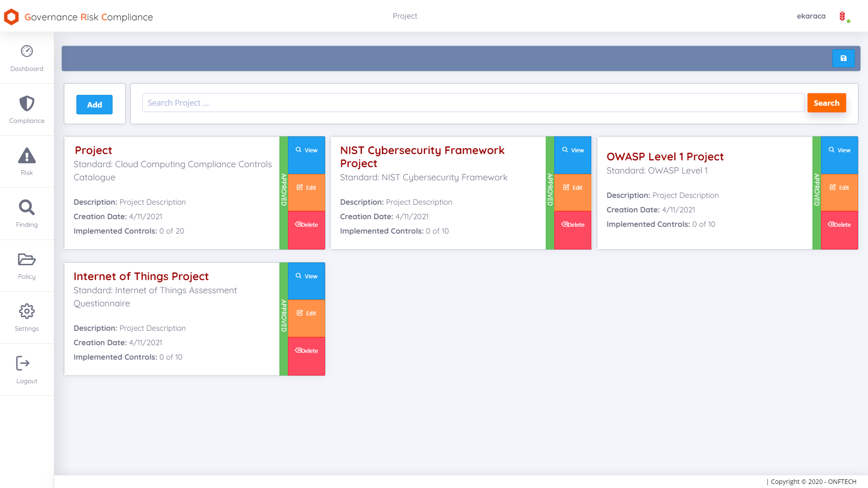Click the first card's 'Project' title
Screen dimensions: 868x488
(x=93, y=150)
